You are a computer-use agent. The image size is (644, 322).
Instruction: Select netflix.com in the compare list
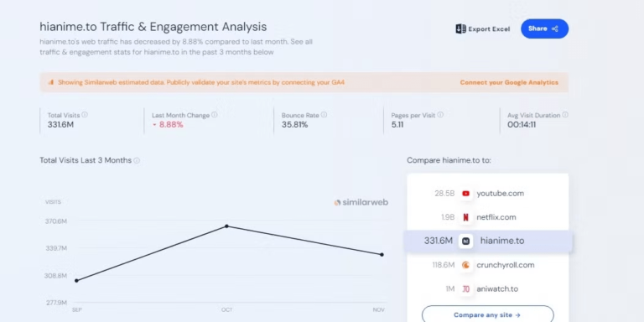click(x=496, y=217)
